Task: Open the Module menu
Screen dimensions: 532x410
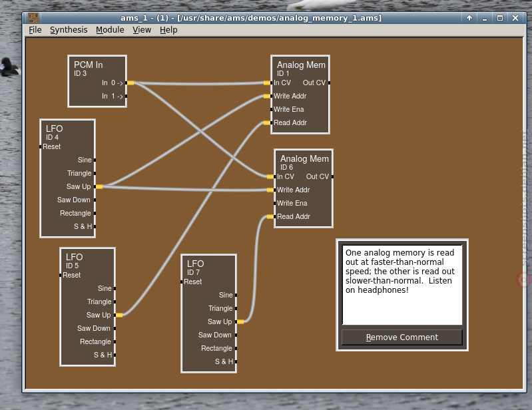Action: tap(110, 30)
